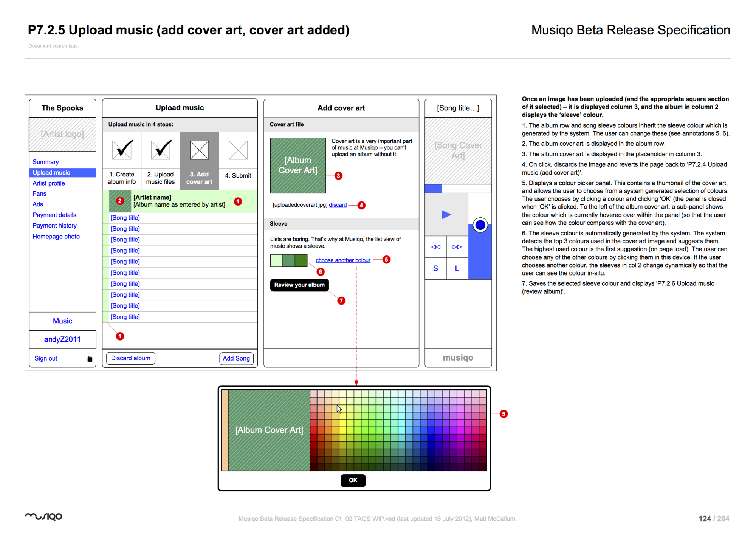
Task: Click the Artist logo placeholder
Action: (62, 134)
